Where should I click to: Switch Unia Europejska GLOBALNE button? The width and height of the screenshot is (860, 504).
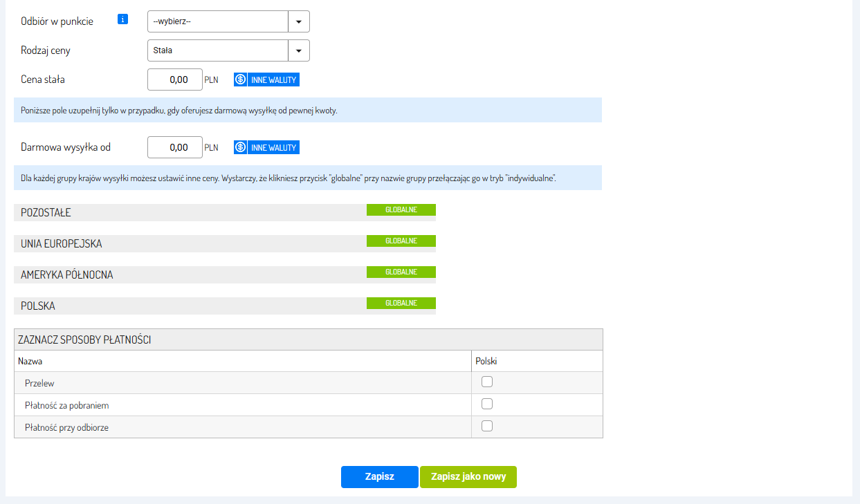pyautogui.click(x=401, y=241)
